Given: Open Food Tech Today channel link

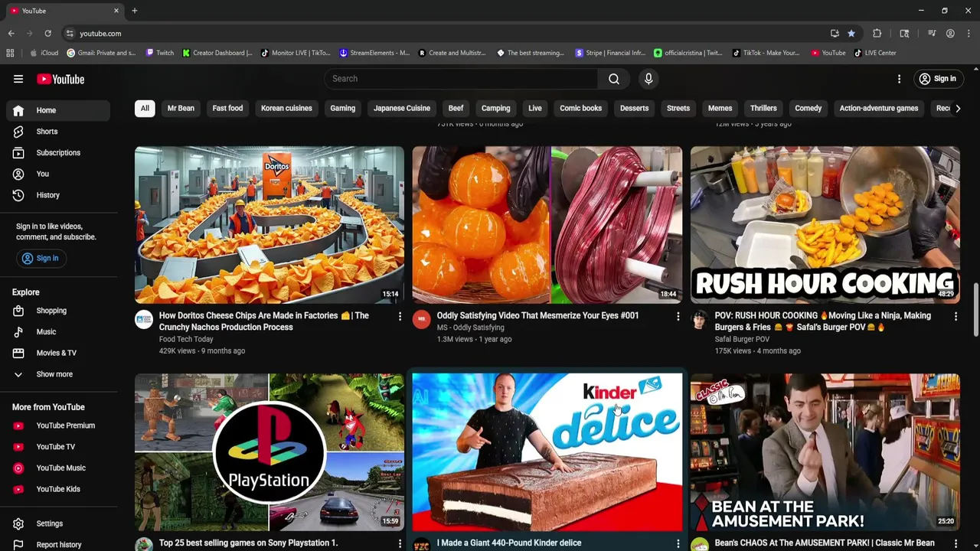Looking at the screenshot, I should [186, 339].
